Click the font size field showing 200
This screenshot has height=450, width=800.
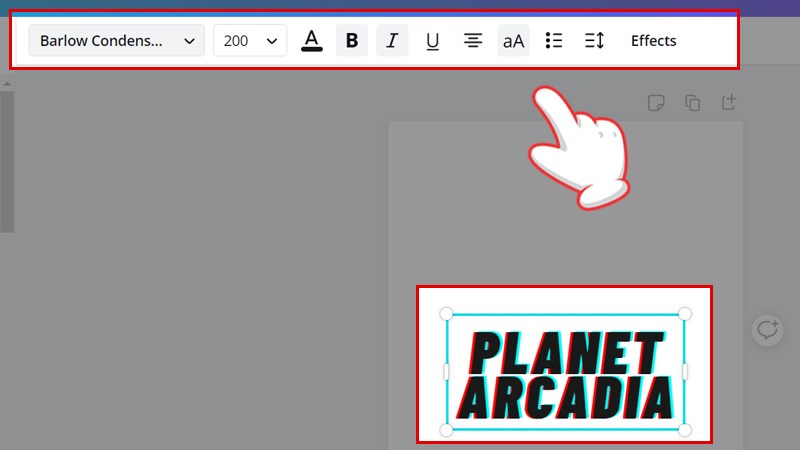coord(237,41)
